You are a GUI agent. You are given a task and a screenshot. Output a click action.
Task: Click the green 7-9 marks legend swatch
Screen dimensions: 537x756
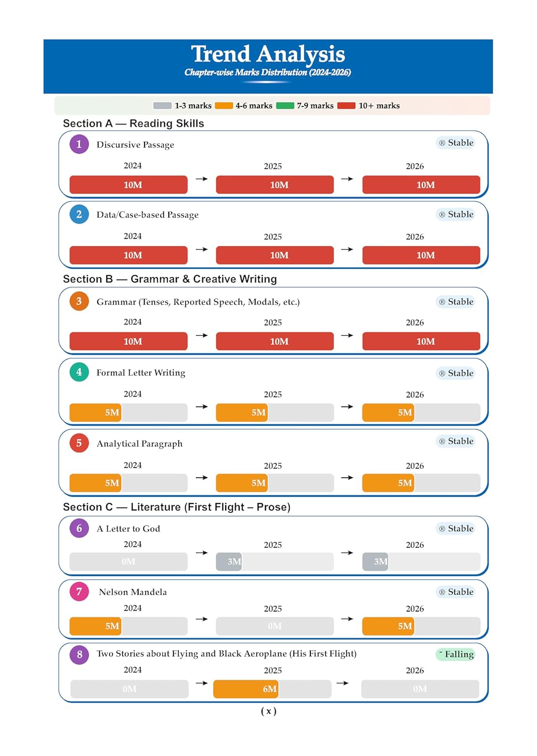[x=285, y=106]
